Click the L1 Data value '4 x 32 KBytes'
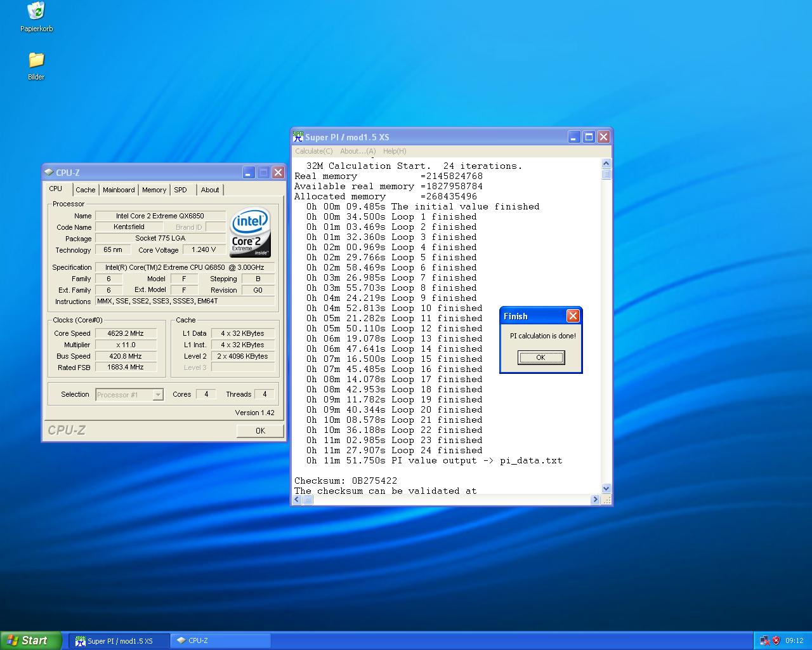Viewport: 812px width, 650px height. (242, 333)
